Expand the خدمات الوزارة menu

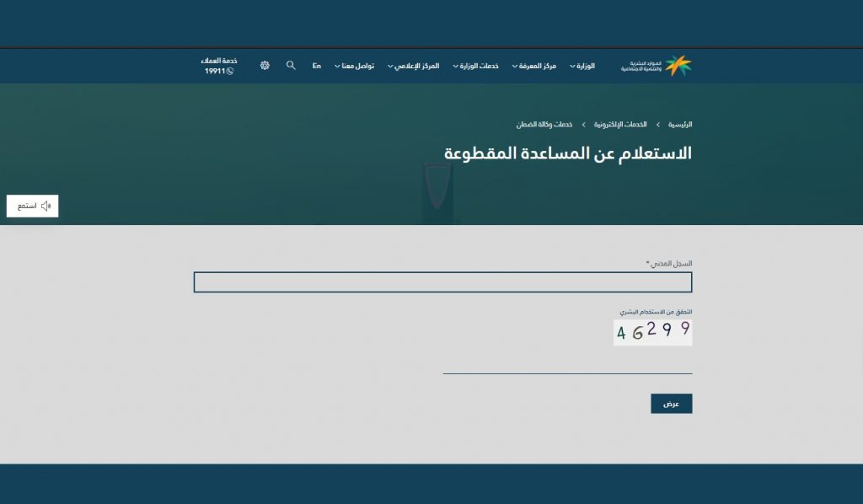tap(476, 66)
